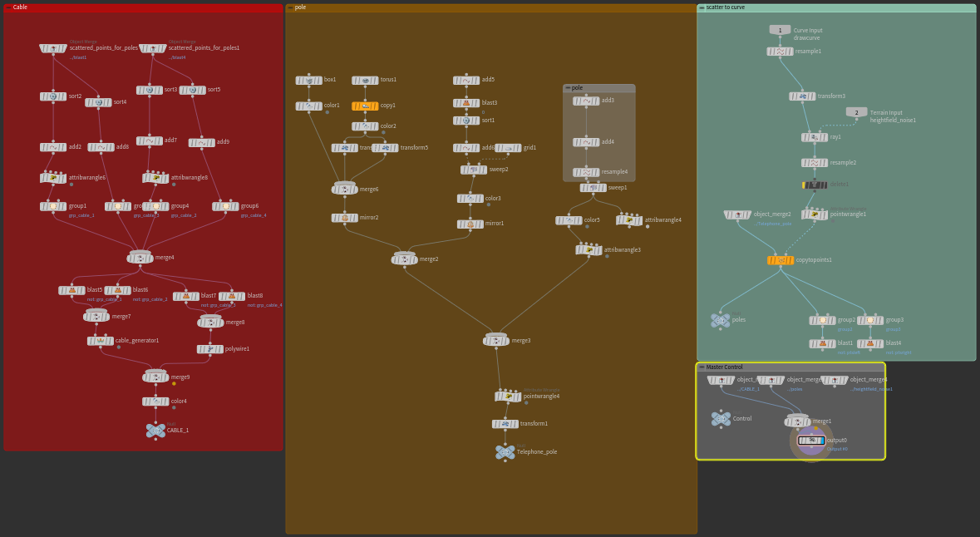Viewport: 980px width, 537px height.
Task: Select the sweep1 node
Action: (x=593, y=188)
